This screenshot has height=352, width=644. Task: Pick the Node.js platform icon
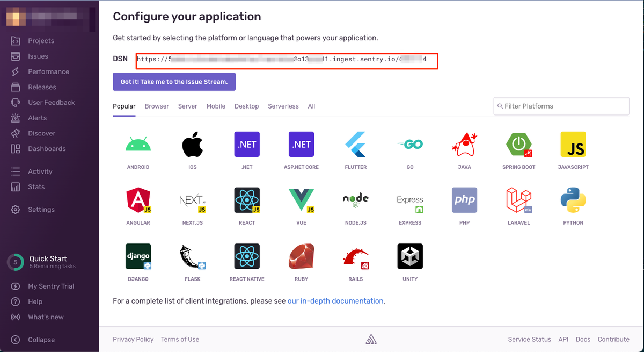pyautogui.click(x=355, y=200)
